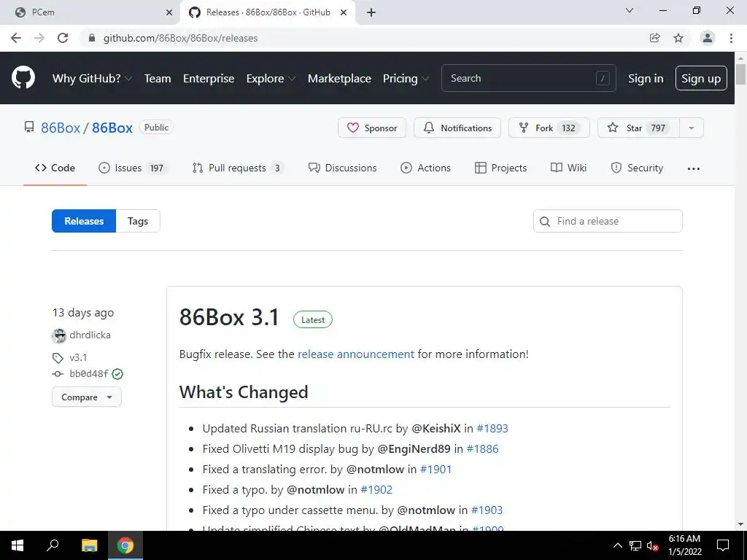747x560 pixels.
Task: Click the padlock site info icon
Action: tap(92, 38)
